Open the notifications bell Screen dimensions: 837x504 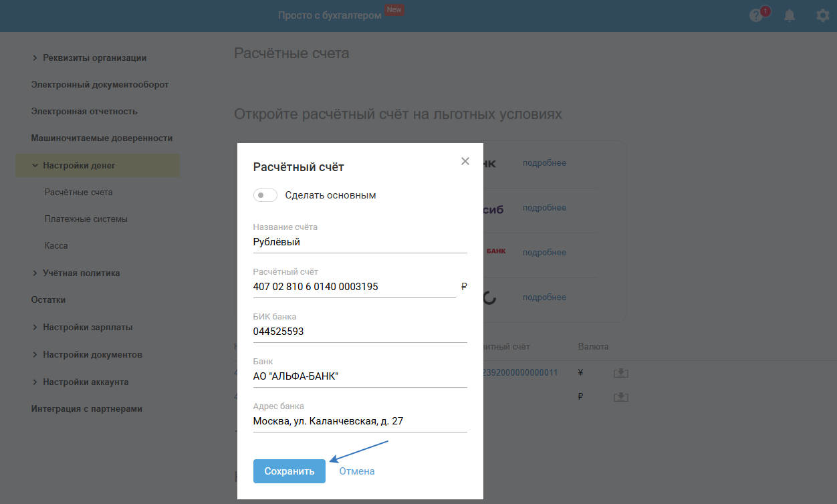(790, 15)
